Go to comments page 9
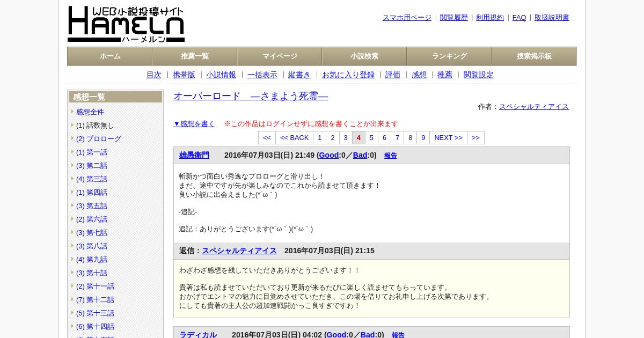The height and width of the screenshot is (338, 644). coord(423,138)
